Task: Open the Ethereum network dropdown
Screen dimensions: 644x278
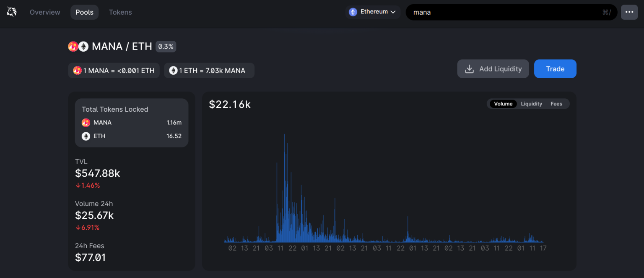Action: pos(372,12)
